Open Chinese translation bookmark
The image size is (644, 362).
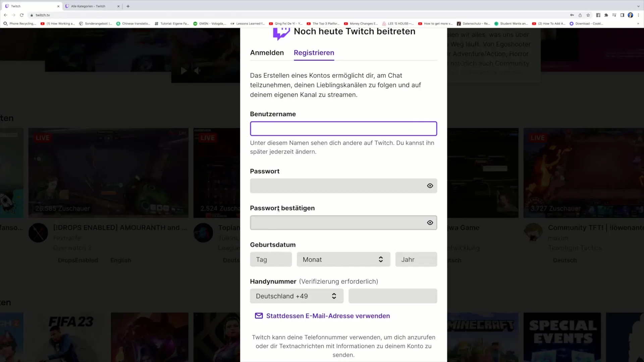133,23
